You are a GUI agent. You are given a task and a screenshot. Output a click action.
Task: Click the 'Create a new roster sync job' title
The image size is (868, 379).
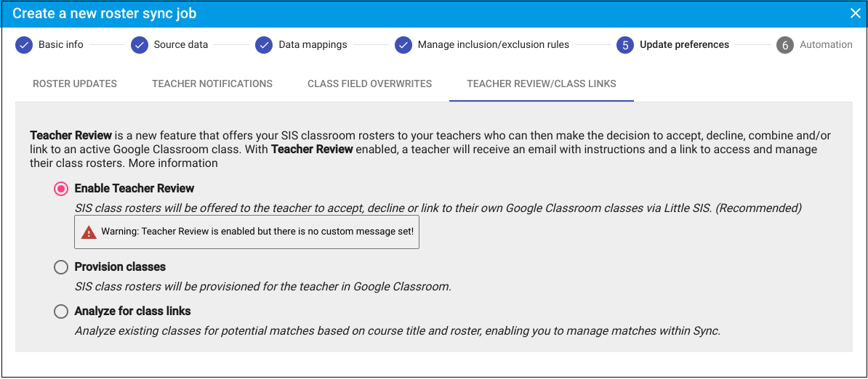(x=104, y=13)
